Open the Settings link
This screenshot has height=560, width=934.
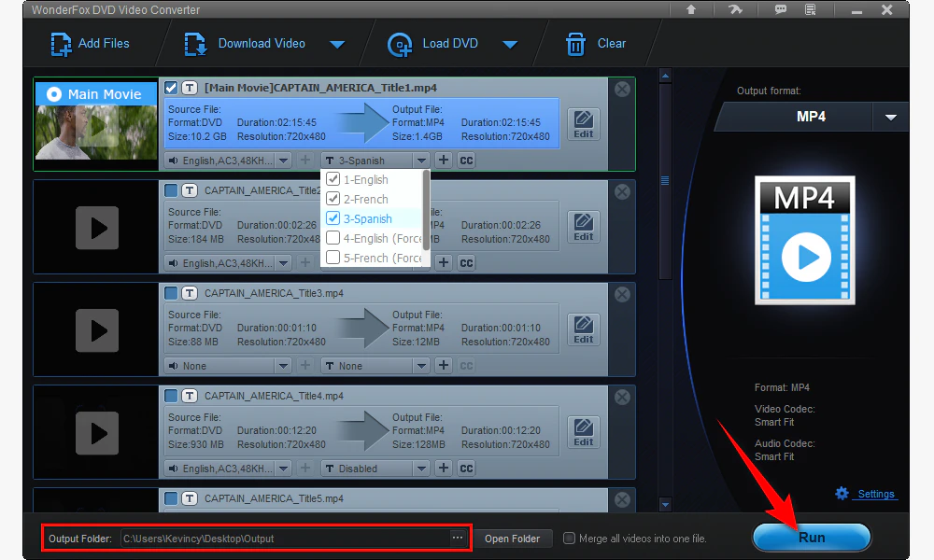click(x=876, y=494)
